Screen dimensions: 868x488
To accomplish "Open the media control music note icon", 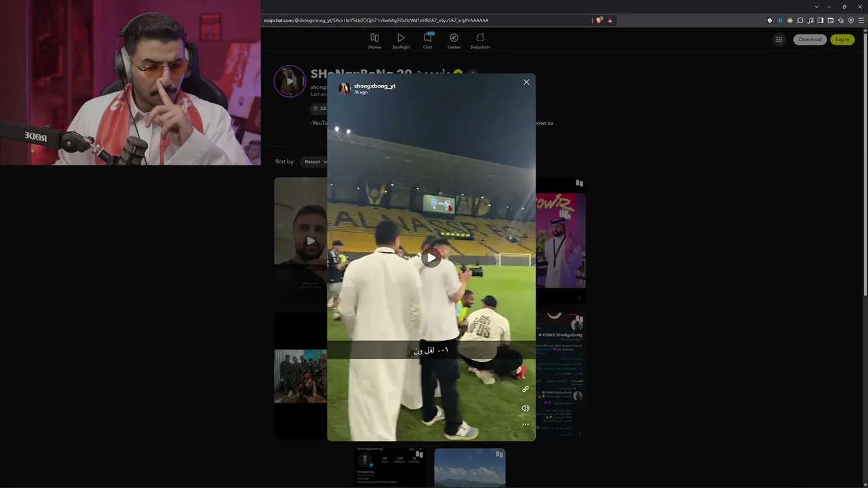I will tap(810, 20).
